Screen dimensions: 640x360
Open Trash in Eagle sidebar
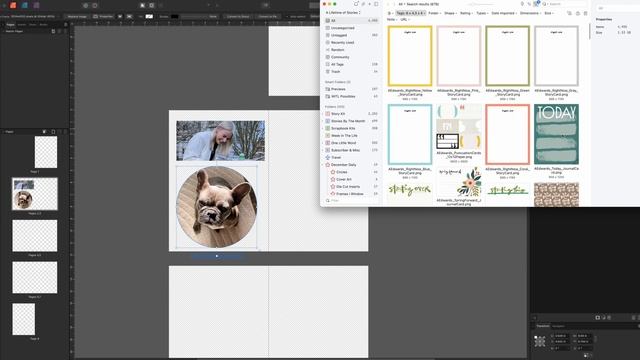351,72
